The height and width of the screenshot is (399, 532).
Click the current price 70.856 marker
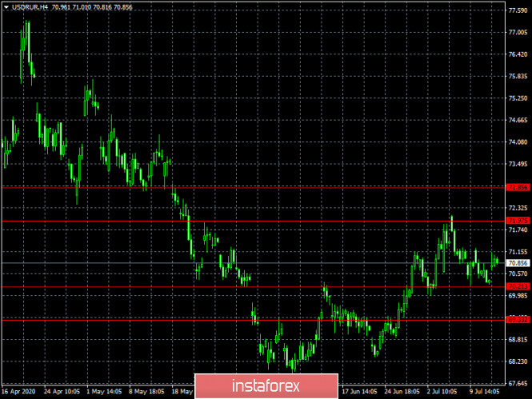(518, 262)
